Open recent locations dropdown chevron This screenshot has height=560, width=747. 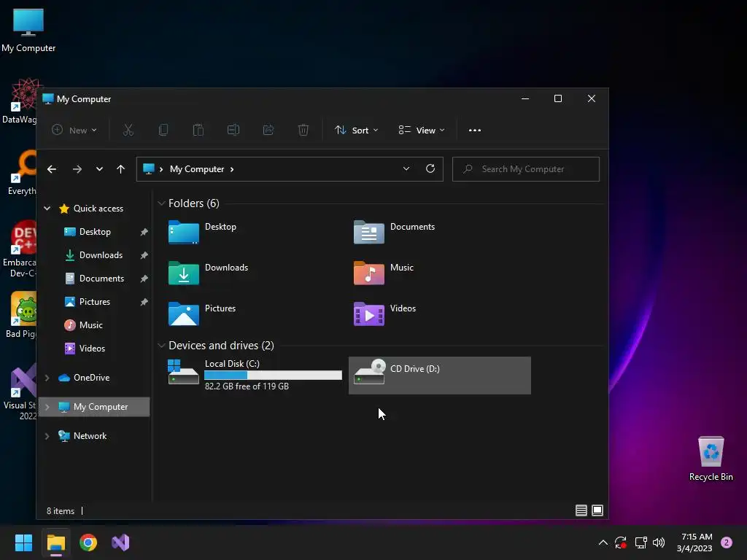pos(99,169)
